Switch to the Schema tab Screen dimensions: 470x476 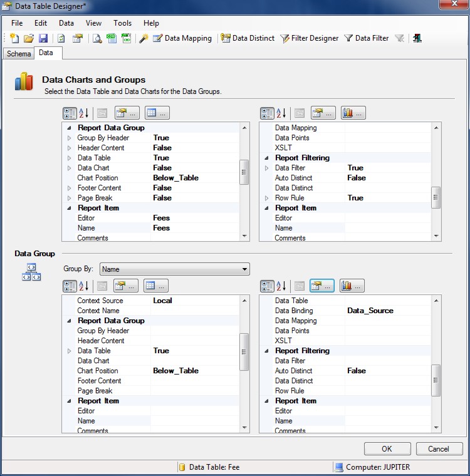(x=19, y=54)
